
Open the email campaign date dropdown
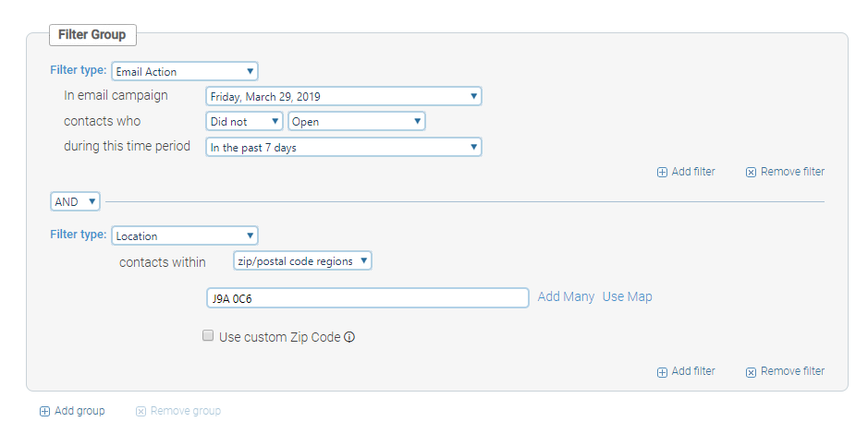pos(343,96)
